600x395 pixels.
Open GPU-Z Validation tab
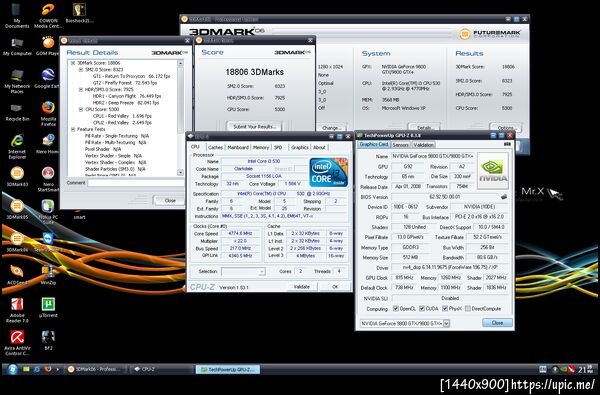pyautogui.click(x=424, y=145)
